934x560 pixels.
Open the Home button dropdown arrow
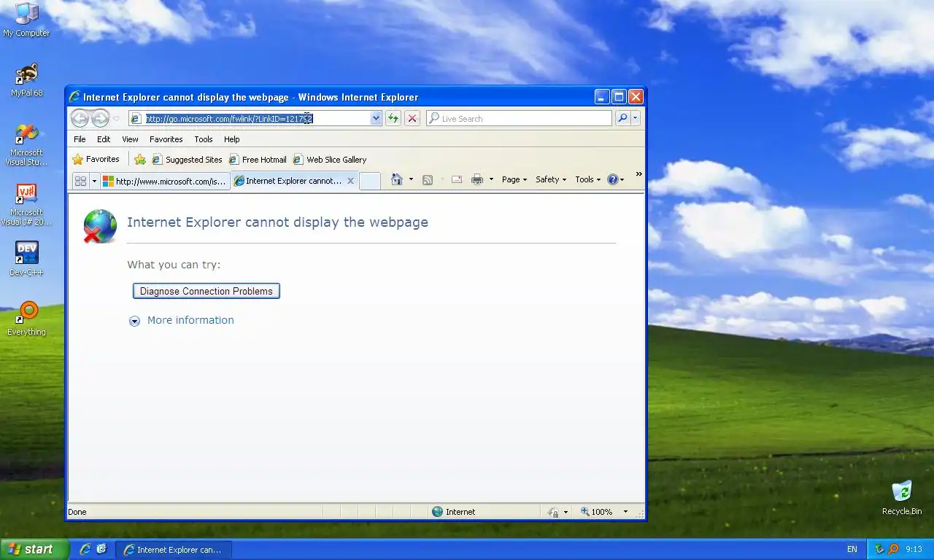click(x=411, y=179)
